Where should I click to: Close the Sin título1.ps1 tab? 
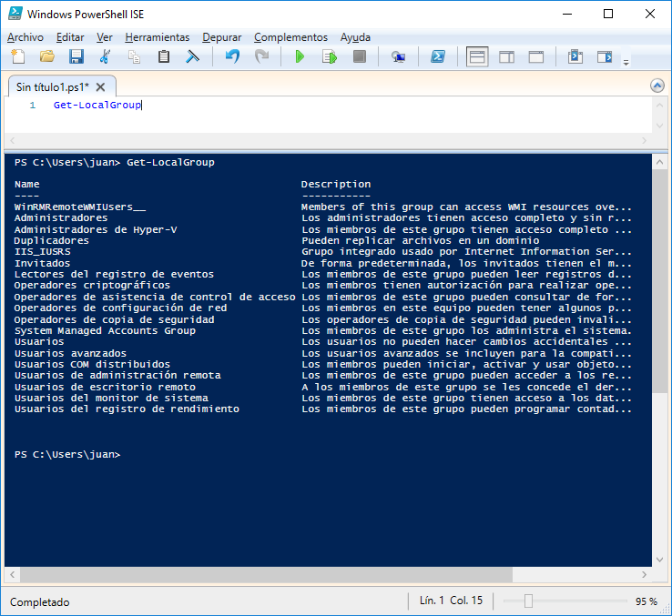[x=101, y=86]
